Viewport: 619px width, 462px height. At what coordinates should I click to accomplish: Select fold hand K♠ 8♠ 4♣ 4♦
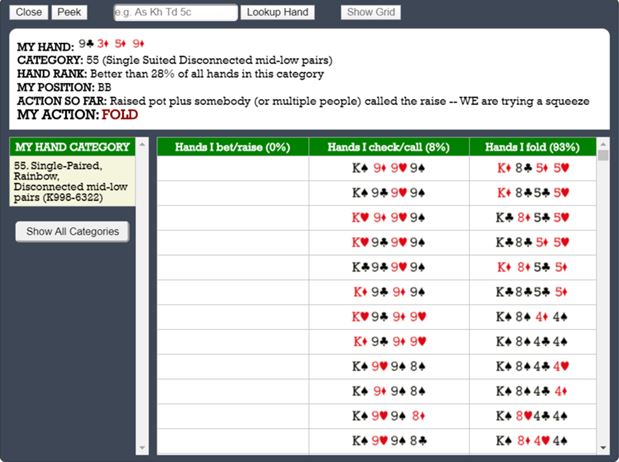tap(533, 391)
